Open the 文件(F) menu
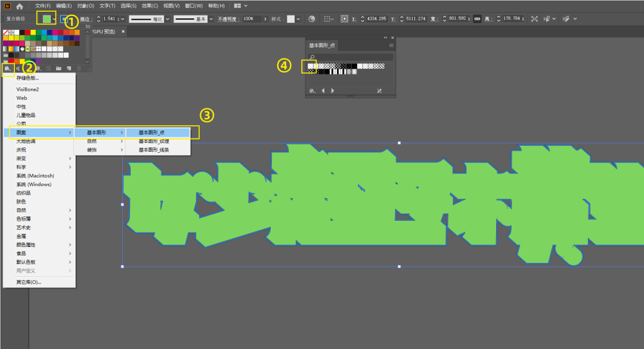 pyautogui.click(x=43, y=6)
